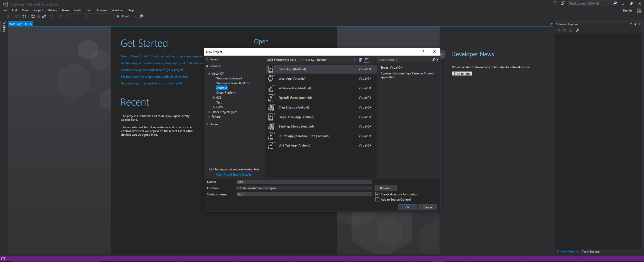
Task: Open the Sort by Default dropdown
Action: coord(336,60)
